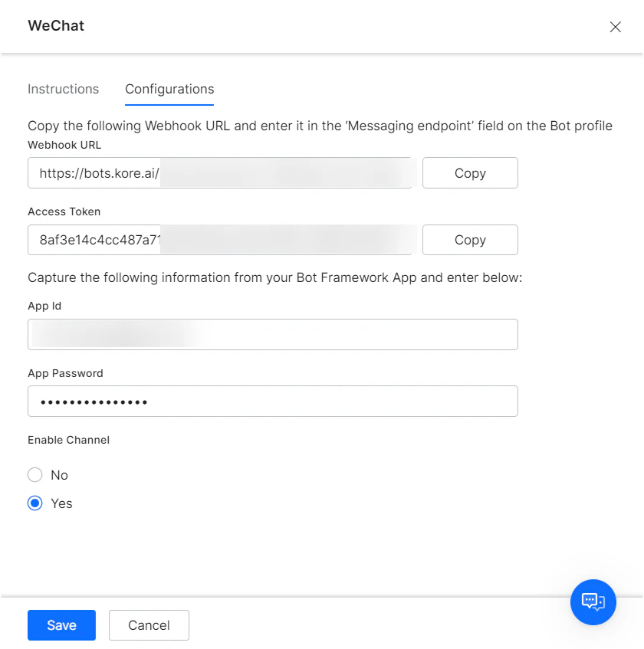Click the close X icon on WeChat dialog
This screenshot has width=644, height=649.
[615, 26]
